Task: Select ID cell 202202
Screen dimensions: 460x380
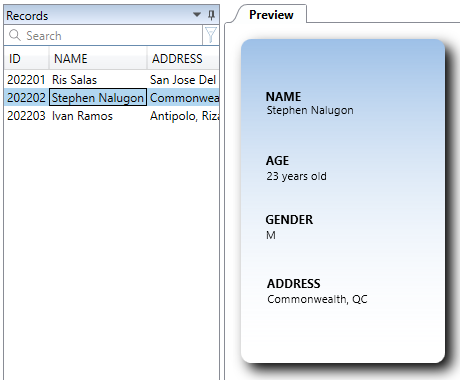Action: click(26, 97)
